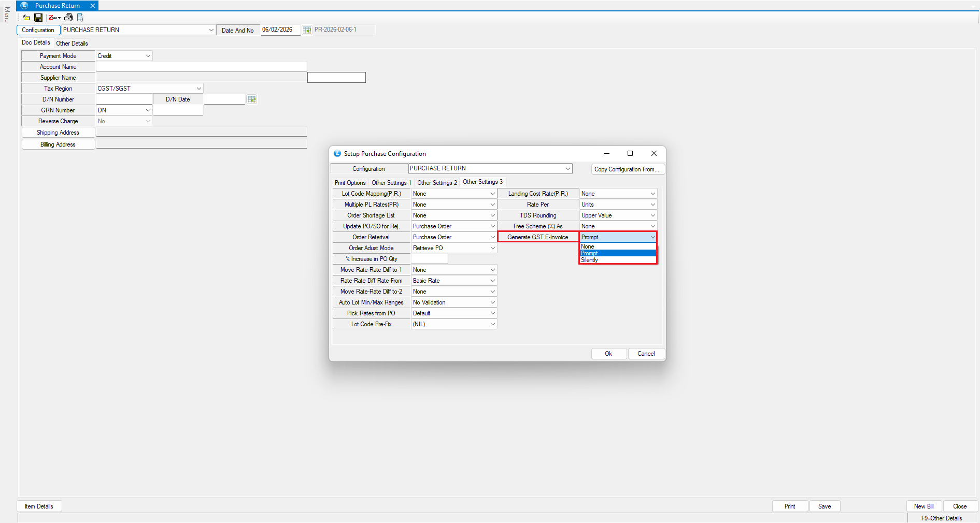Close the Purchase Return tab

[x=93, y=6]
